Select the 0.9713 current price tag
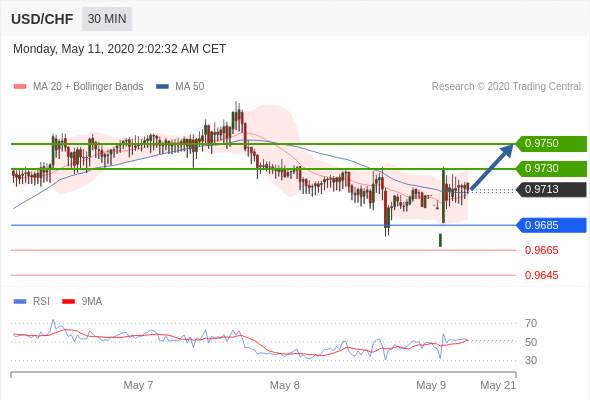Viewport: 590px width, 400px height. click(x=552, y=189)
